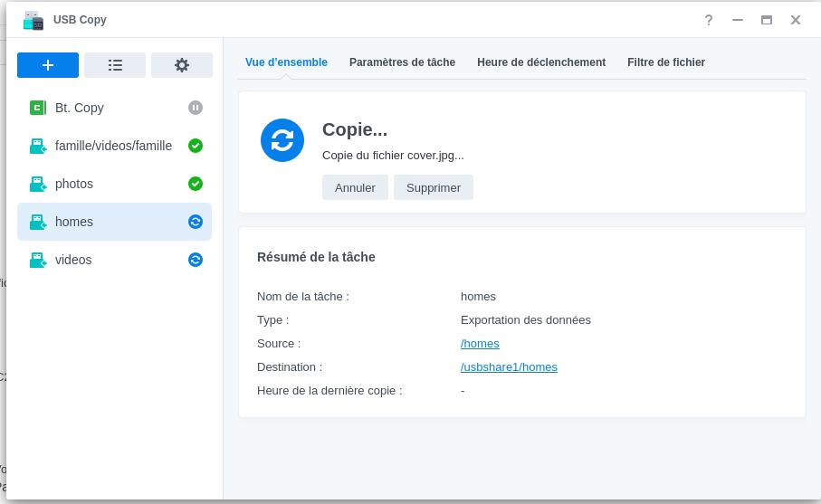821x504 pixels.
Task: Open the gear settings button
Action: coord(182,65)
